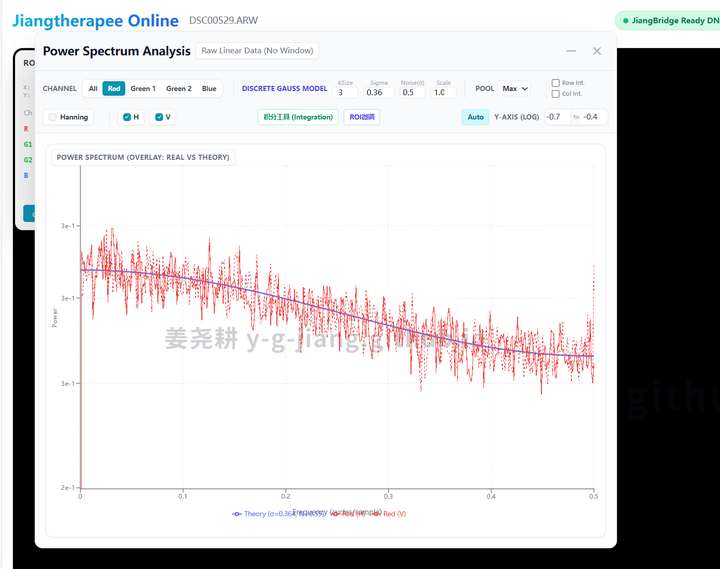
Task: Click the DISCRETE GAUSS MODEL label
Action: click(x=284, y=89)
